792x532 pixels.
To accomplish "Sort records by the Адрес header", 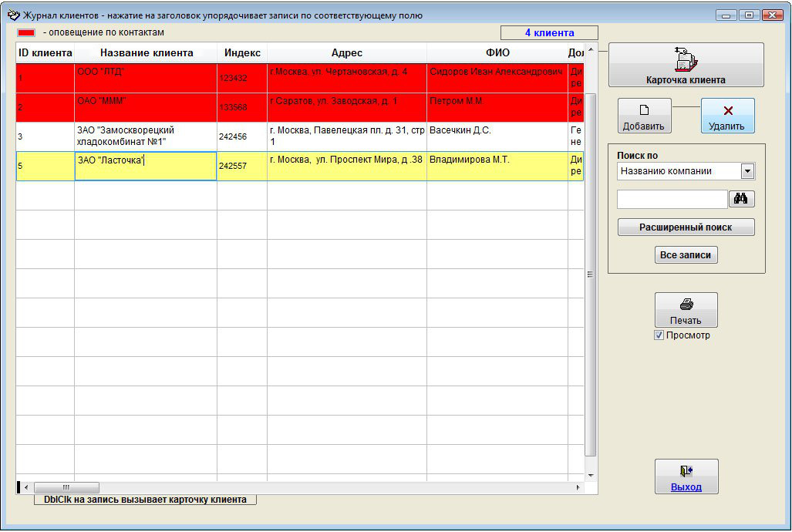I will click(x=346, y=53).
